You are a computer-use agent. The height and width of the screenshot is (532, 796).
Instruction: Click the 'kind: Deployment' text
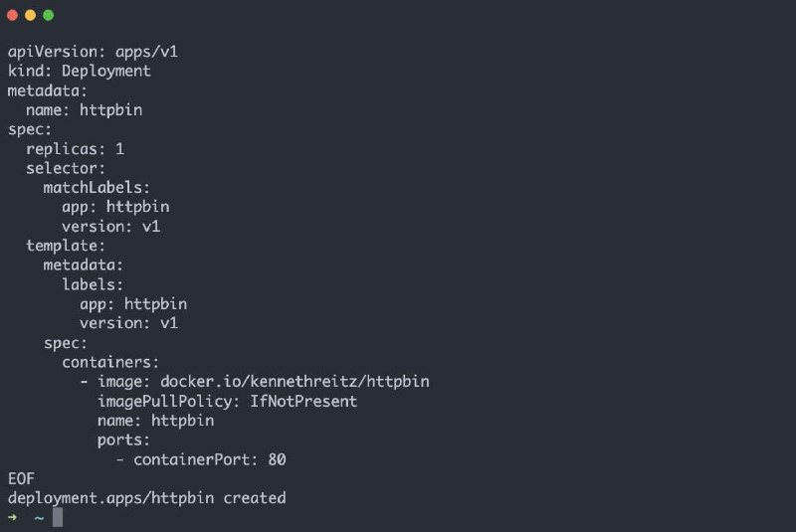pos(80,71)
